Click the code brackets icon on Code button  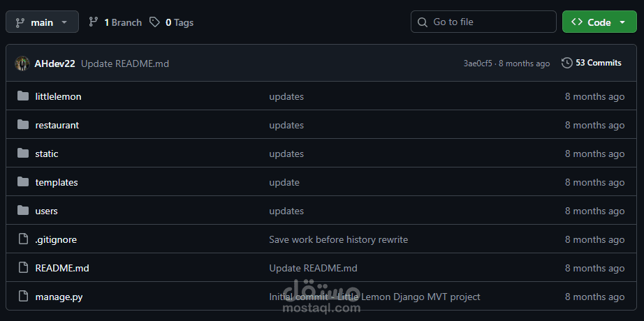click(577, 22)
